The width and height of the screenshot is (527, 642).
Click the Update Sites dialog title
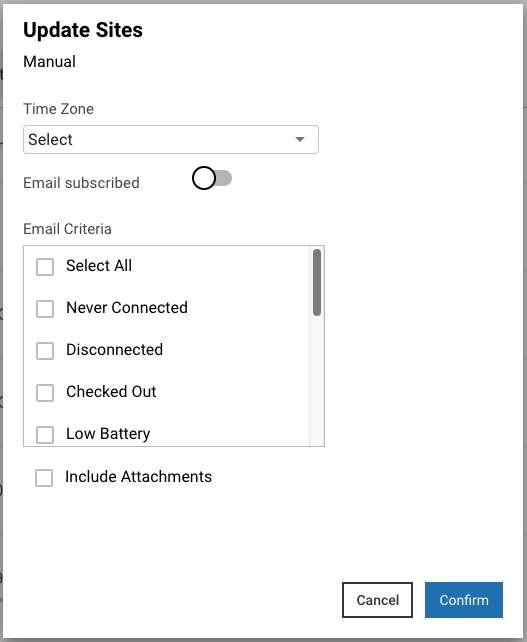(83, 30)
